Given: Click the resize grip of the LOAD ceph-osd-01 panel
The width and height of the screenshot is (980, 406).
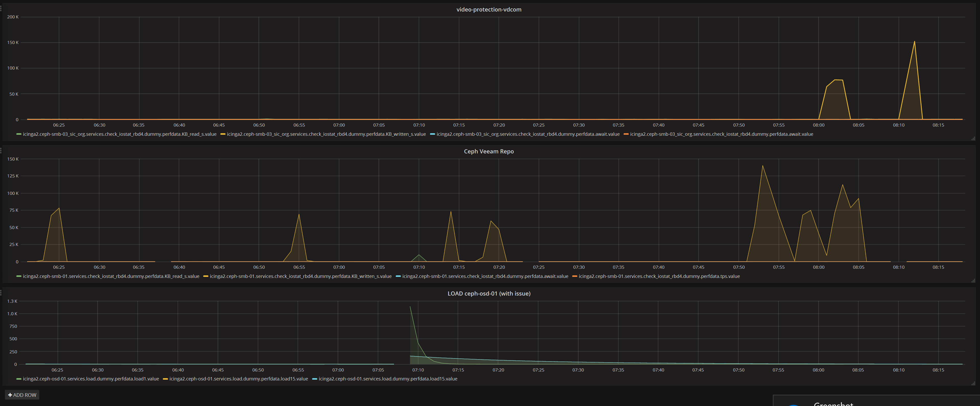Looking at the screenshot, I should pos(973,384).
